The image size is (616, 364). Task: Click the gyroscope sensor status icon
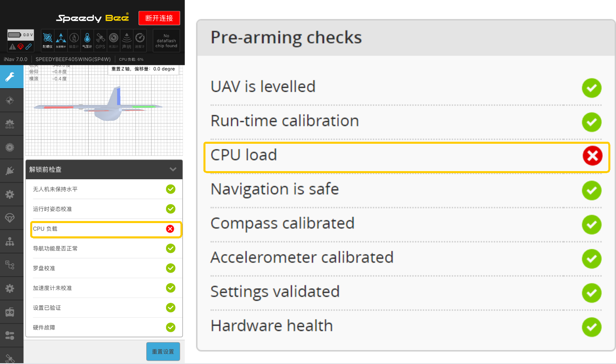tap(48, 40)
